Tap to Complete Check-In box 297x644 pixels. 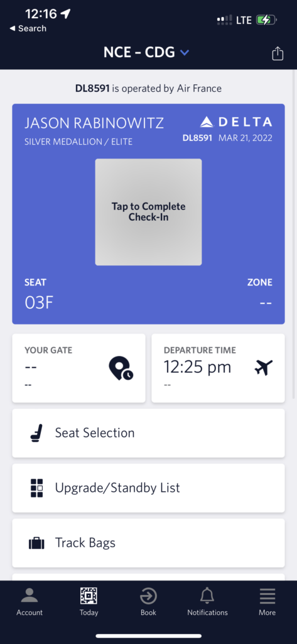(148, 212)
